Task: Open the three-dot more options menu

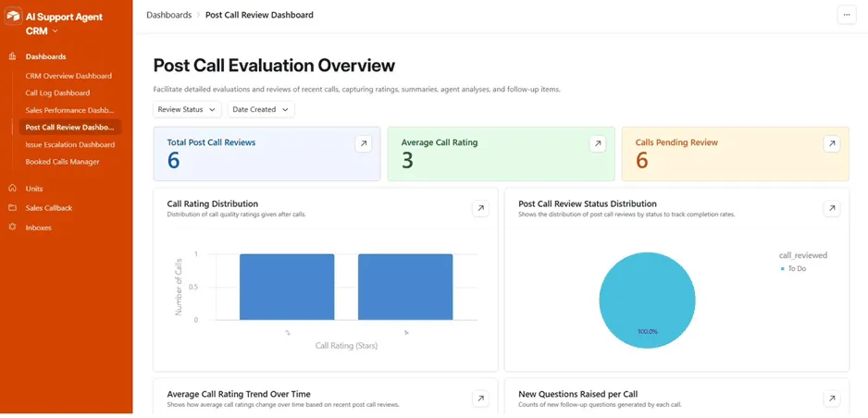Action: pos(847,15)
